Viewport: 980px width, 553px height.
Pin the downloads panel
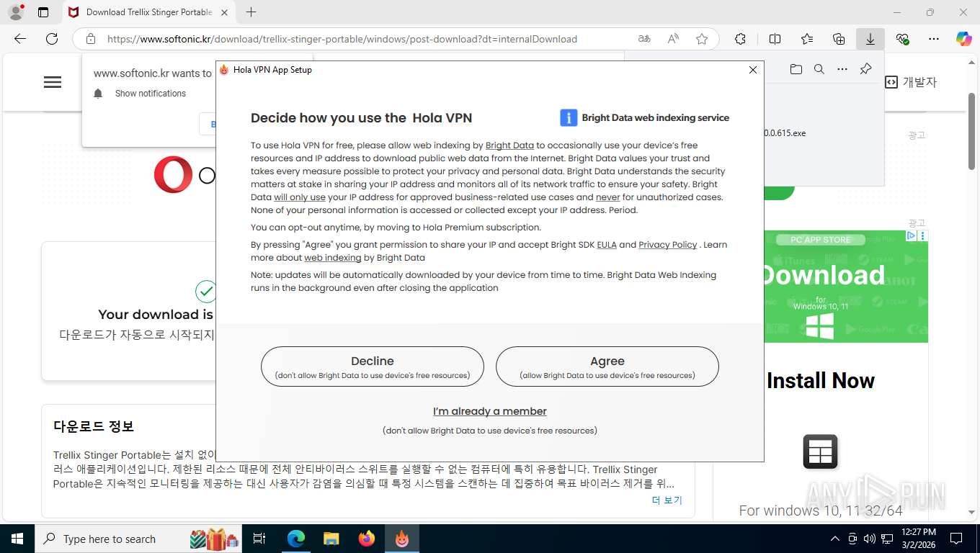865,69
